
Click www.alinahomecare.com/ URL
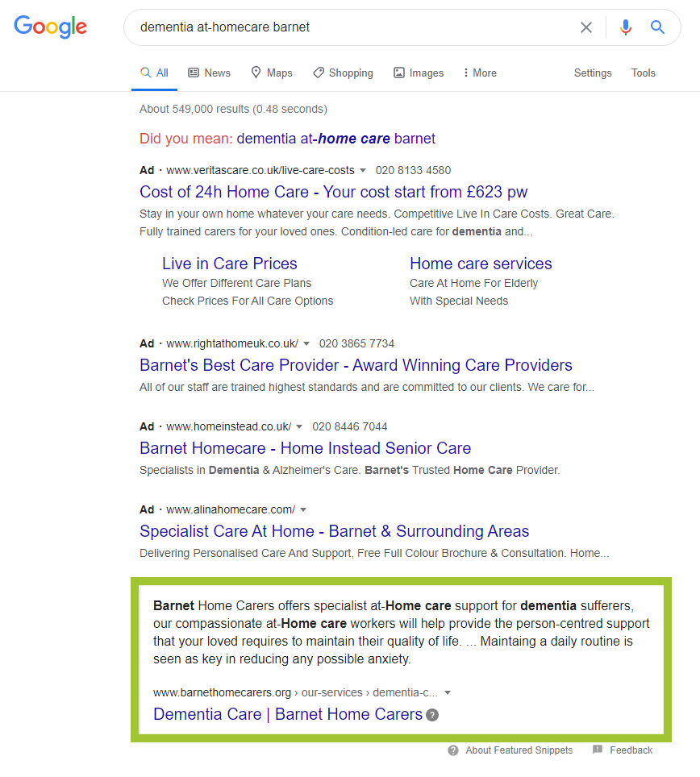231,510
